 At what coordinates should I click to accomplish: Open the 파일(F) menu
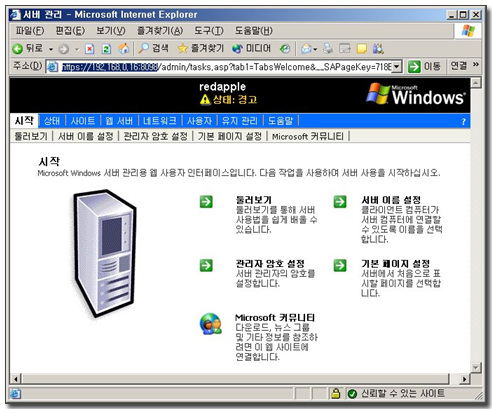click(30, 31)
